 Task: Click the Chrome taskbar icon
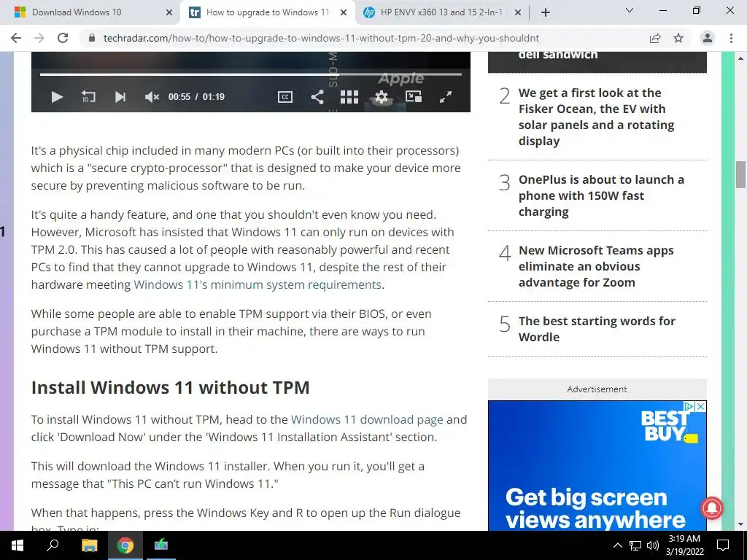point(125,545)
